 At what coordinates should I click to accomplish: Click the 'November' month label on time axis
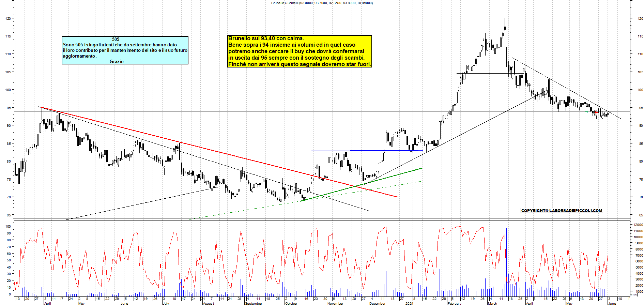click(335, 303)
